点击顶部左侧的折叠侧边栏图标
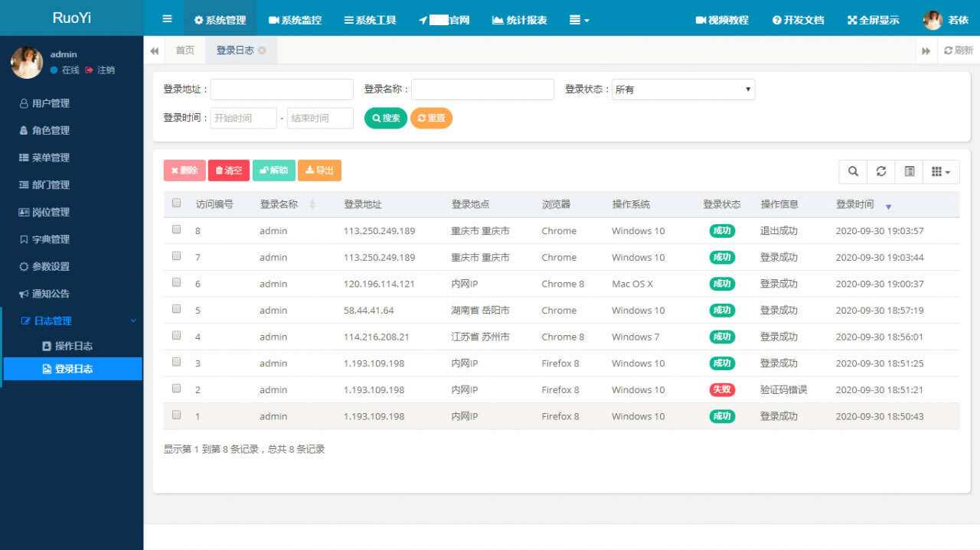This screenshot has height=550, width=980. click(166, 19)
